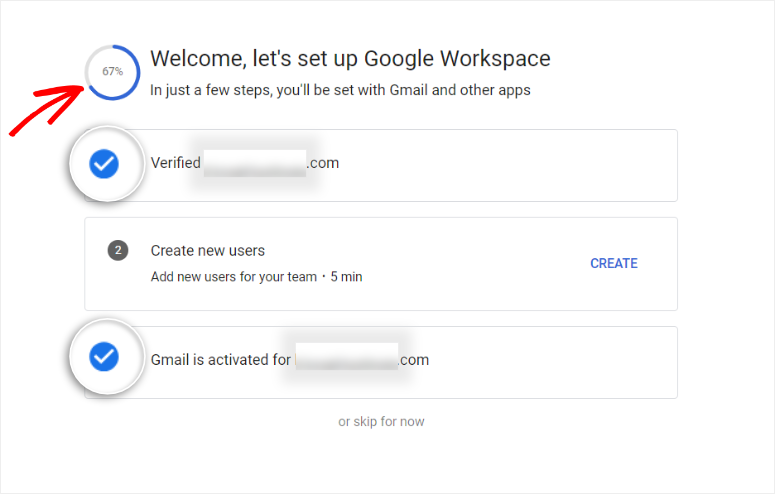Click the blue checkmark beside Verified domain

click(104, 164)
